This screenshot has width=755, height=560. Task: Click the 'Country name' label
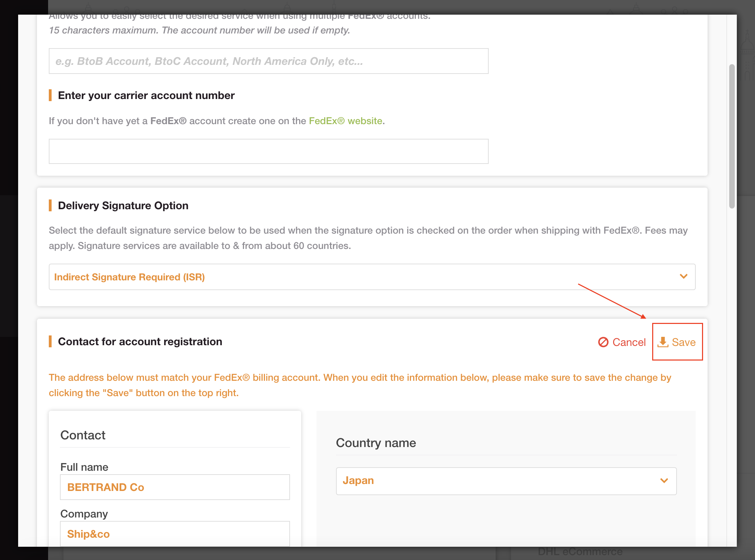pyautogui.click(x=376, y=443)
